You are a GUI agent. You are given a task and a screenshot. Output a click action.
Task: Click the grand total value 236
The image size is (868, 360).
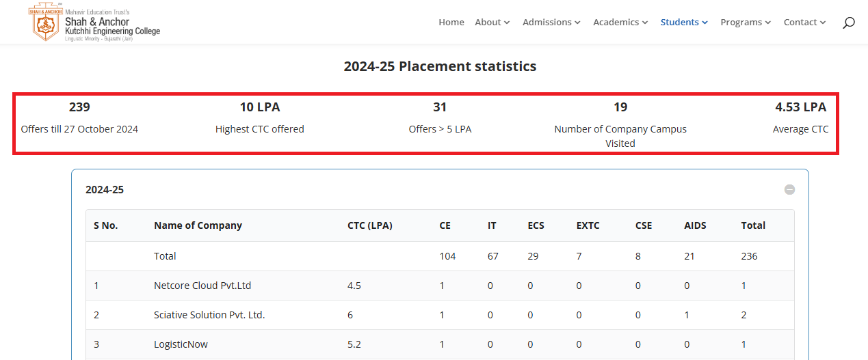click(x=749, y=256)
